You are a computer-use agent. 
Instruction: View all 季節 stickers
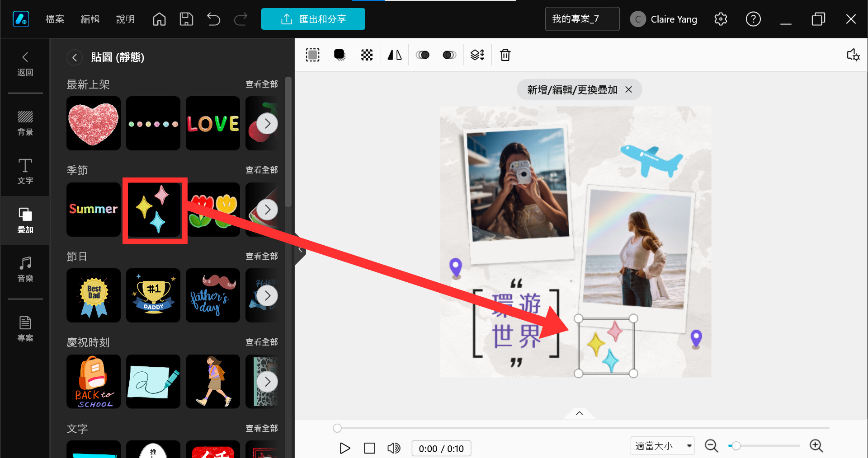coord(261,170)
